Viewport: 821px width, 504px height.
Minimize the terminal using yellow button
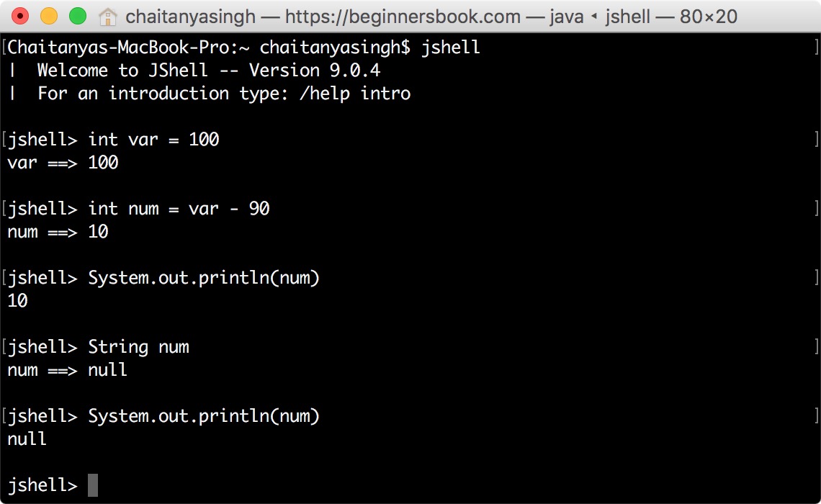49,17
